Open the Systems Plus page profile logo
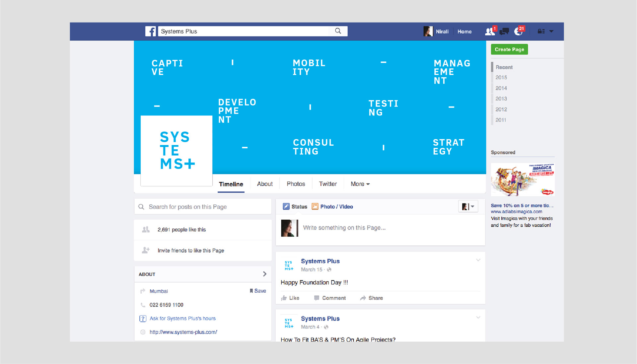The image size is (637, 364). tap(177, 151)
